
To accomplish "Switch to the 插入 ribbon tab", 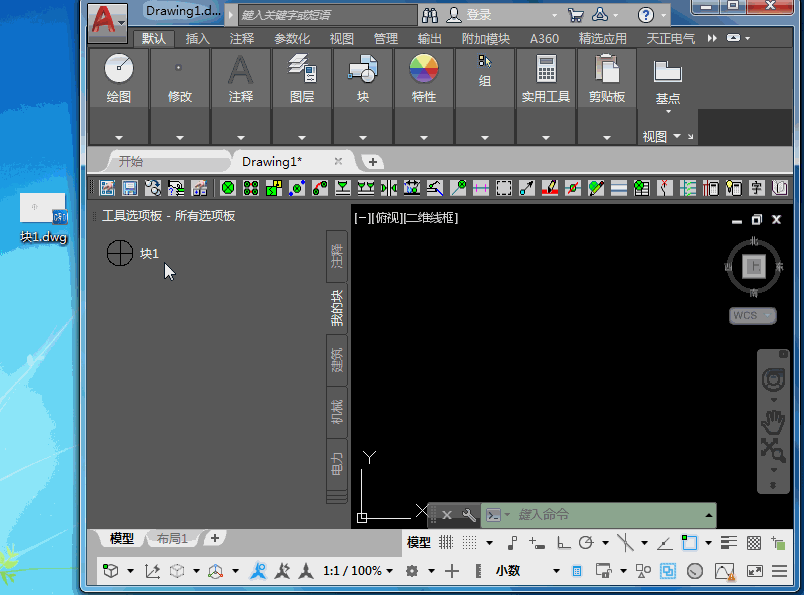I will 198,39.
